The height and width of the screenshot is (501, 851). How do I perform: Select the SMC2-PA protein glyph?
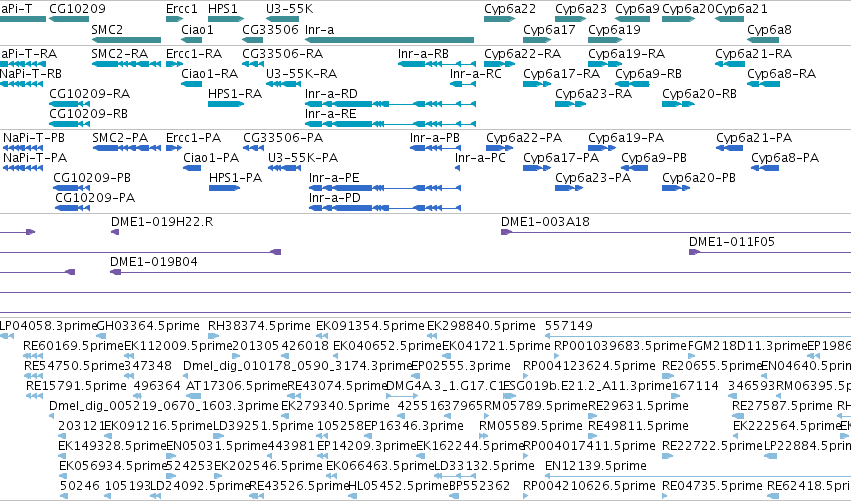(127, 148)
